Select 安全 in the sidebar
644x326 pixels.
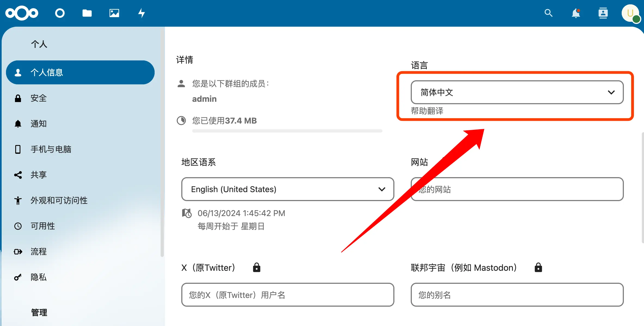[x=39, y=98]
